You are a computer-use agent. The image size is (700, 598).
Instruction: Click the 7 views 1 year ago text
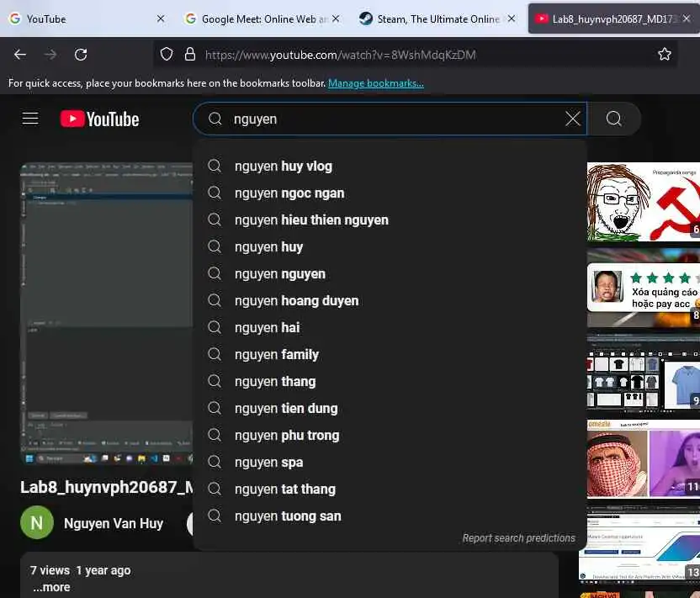tap(81, 570)
